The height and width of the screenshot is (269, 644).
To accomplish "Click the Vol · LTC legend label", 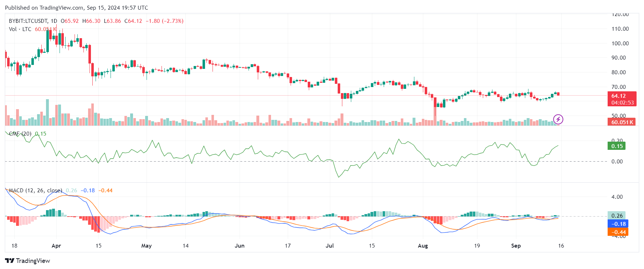I will (20, 29).
